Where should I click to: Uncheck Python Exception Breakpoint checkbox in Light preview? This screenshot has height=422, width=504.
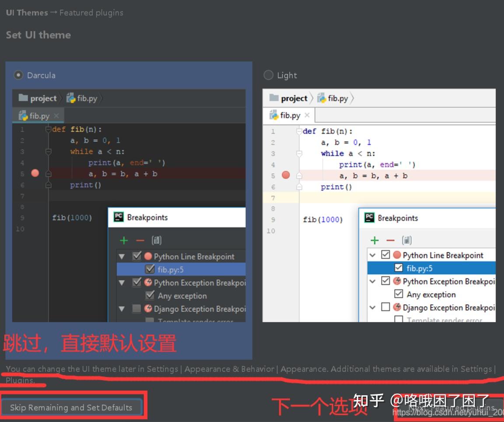click(385, 281)
